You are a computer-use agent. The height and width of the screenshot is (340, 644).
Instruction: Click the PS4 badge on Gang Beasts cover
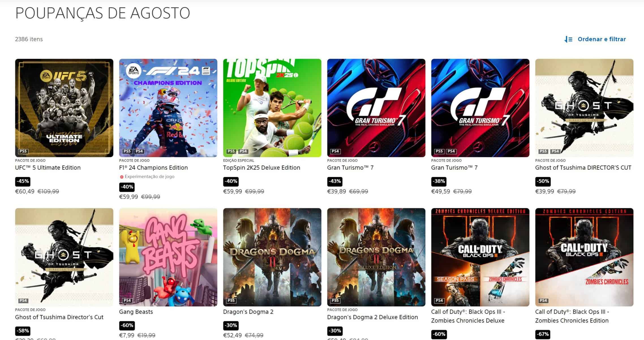127,301
